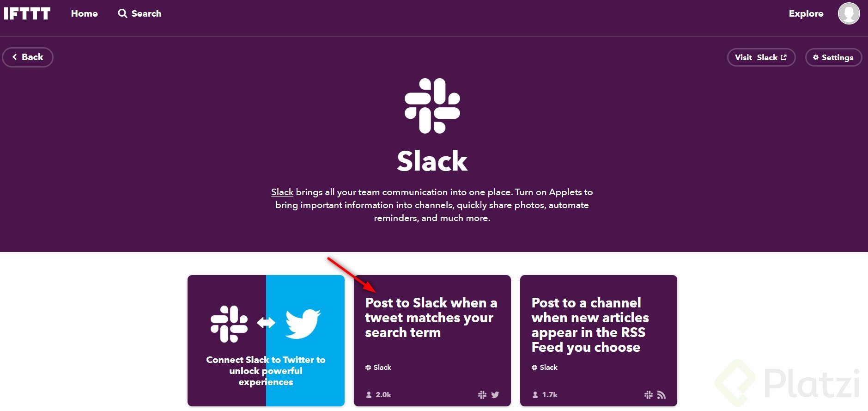This screenshot has width=868, height=411.
Task: Go to Home in navigation
Action: click(85, 13)
